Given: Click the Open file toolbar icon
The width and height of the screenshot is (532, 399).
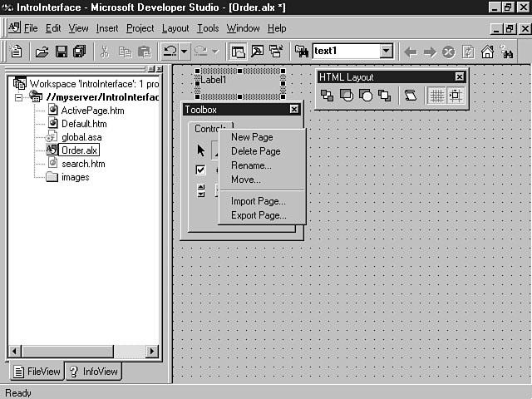Looking at the screenshot, I should tap(42, 52).
